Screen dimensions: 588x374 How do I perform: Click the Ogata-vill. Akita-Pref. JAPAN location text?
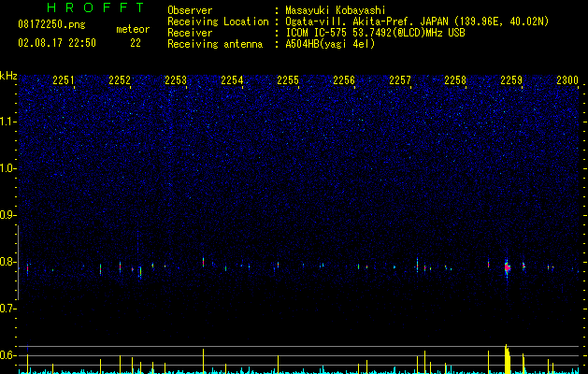pos(417,22)
